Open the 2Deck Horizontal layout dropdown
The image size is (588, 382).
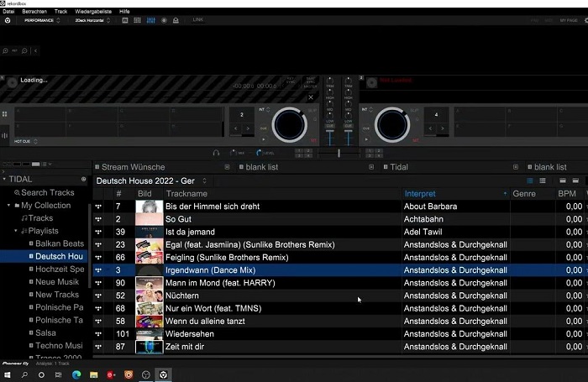pos(92,20)
